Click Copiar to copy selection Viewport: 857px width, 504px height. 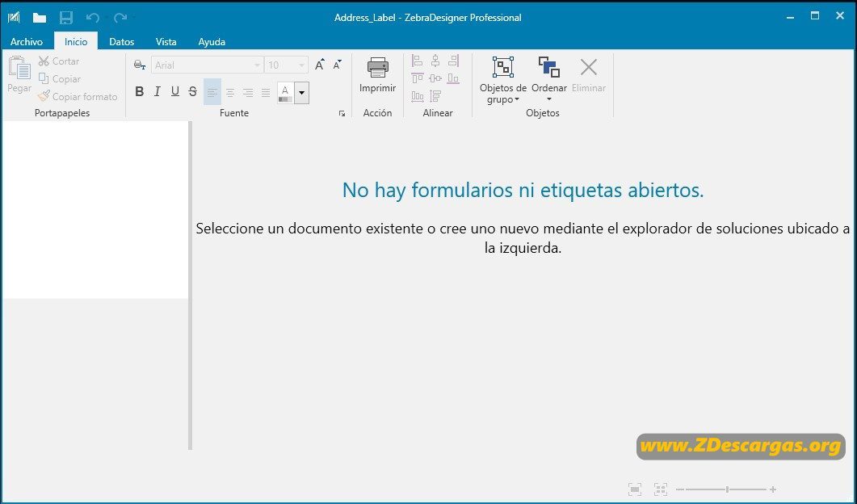tap(60, 78)
